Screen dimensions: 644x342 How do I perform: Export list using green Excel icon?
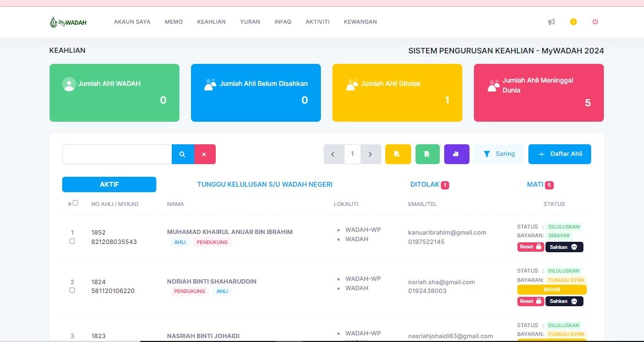pos(427,154)
